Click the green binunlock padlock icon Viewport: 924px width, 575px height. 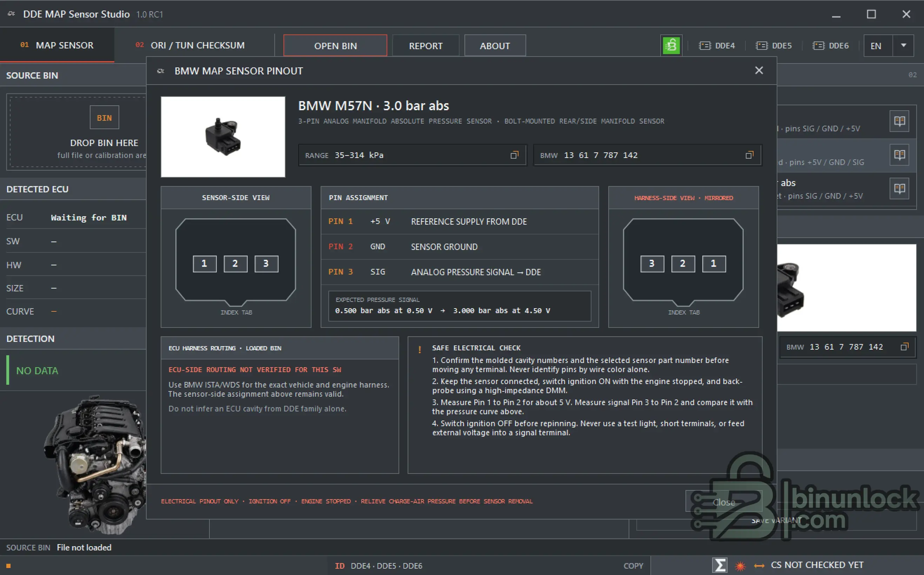coord(671,46)
